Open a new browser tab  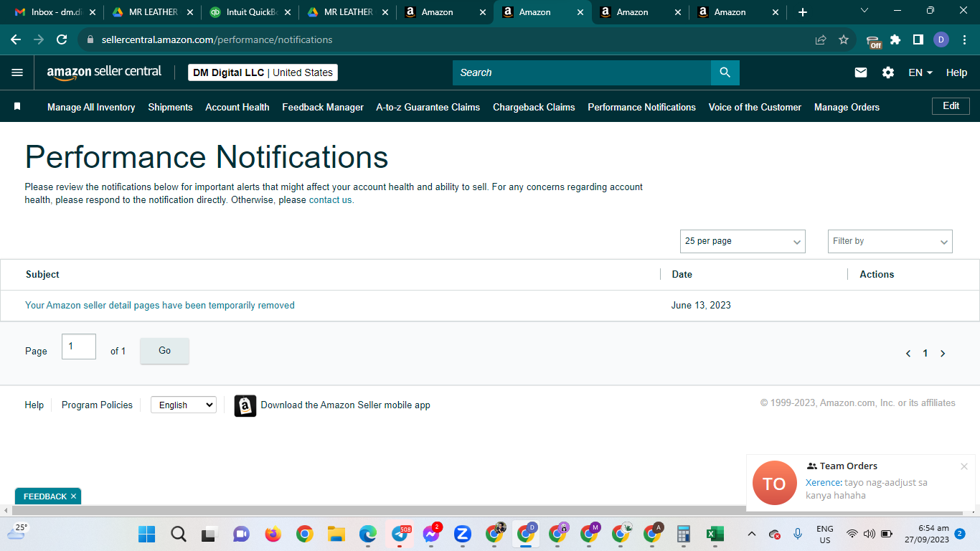pyautogui.click(x=803, y=12)
